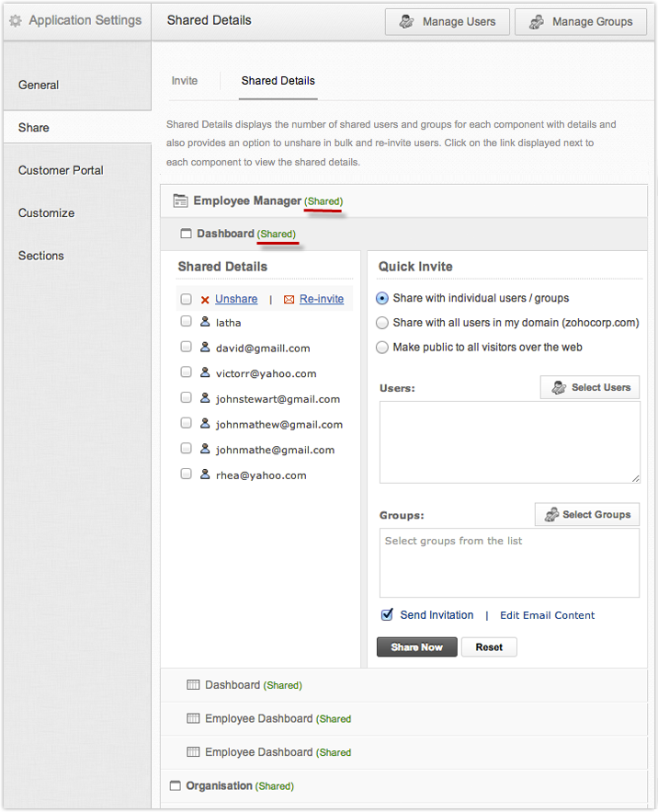This screenshot has height=812, width=658.
Task: Click the table icon beside Employee Dashboard
Action: (193, 718)
